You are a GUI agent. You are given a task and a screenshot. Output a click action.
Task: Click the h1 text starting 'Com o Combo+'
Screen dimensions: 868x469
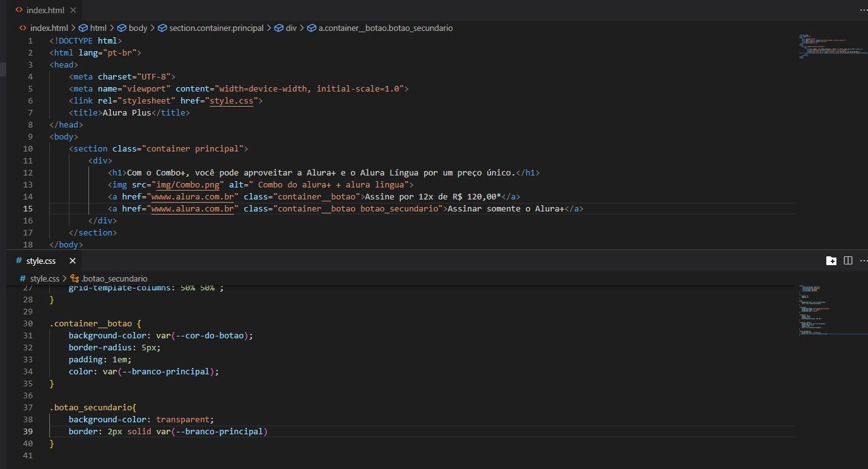coord(322,173)
